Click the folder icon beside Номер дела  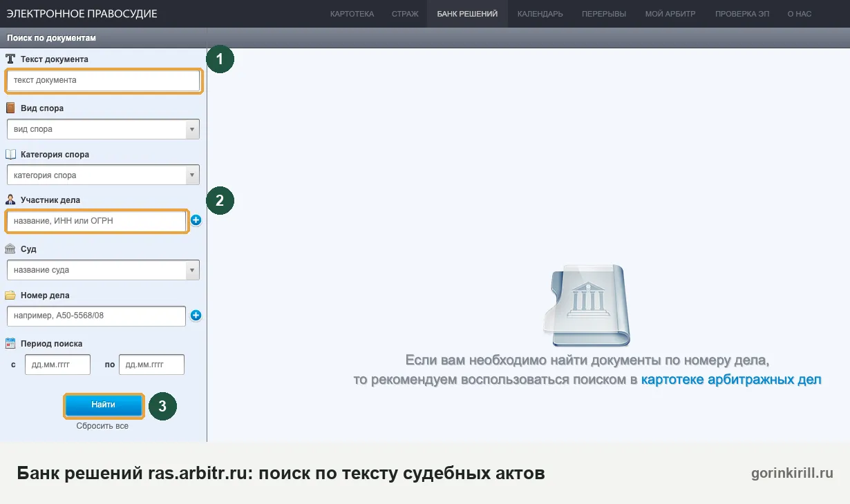10,295
